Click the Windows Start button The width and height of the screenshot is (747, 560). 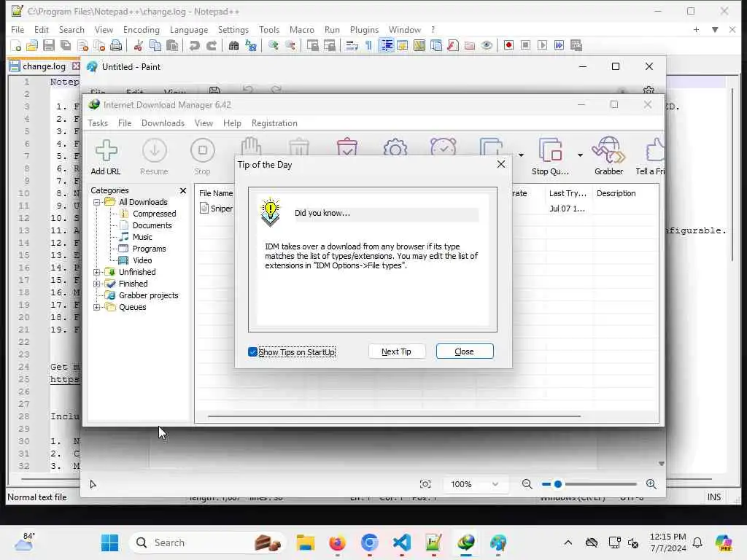click(x=109, y=542)
